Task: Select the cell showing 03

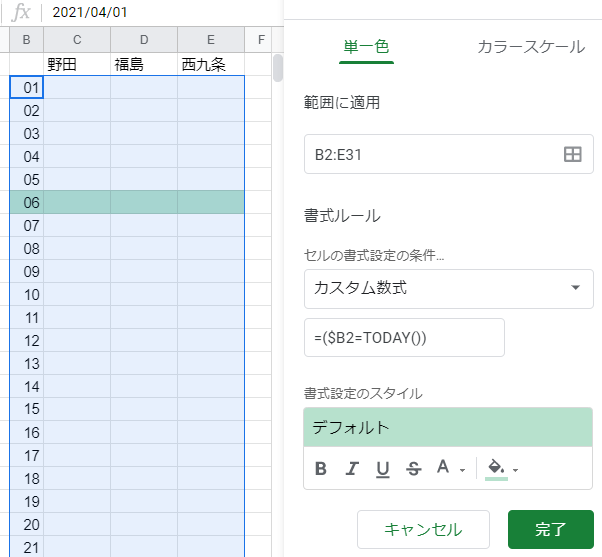Action: point(26,134)
